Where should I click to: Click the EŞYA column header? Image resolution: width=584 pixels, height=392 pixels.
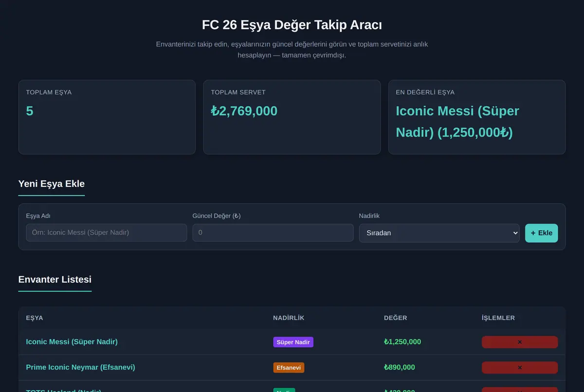pyautogui.click(x=35, y=318)
